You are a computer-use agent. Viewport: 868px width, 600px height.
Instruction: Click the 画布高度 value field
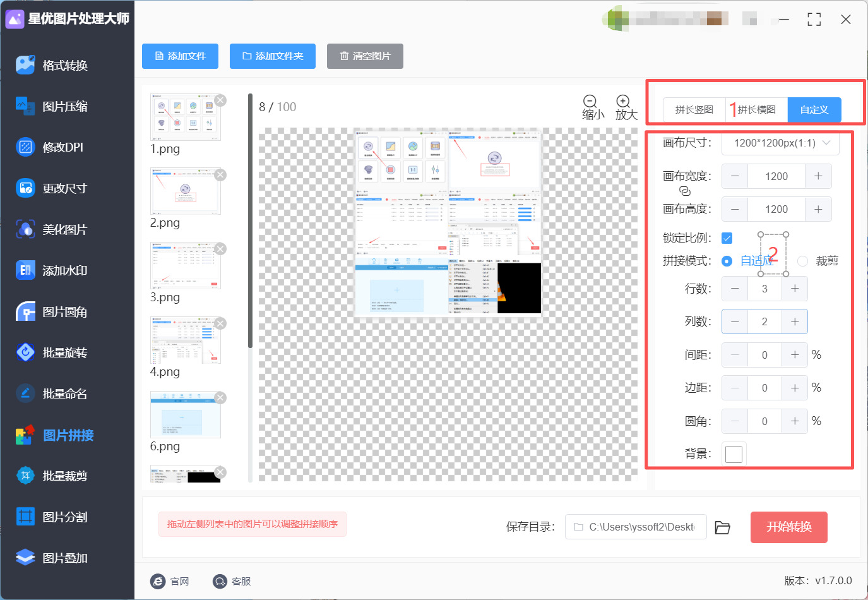(x=776, y=209)
